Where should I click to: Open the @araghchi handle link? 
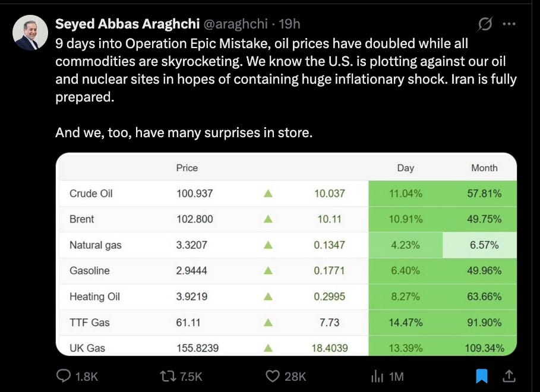coord(235,24)
